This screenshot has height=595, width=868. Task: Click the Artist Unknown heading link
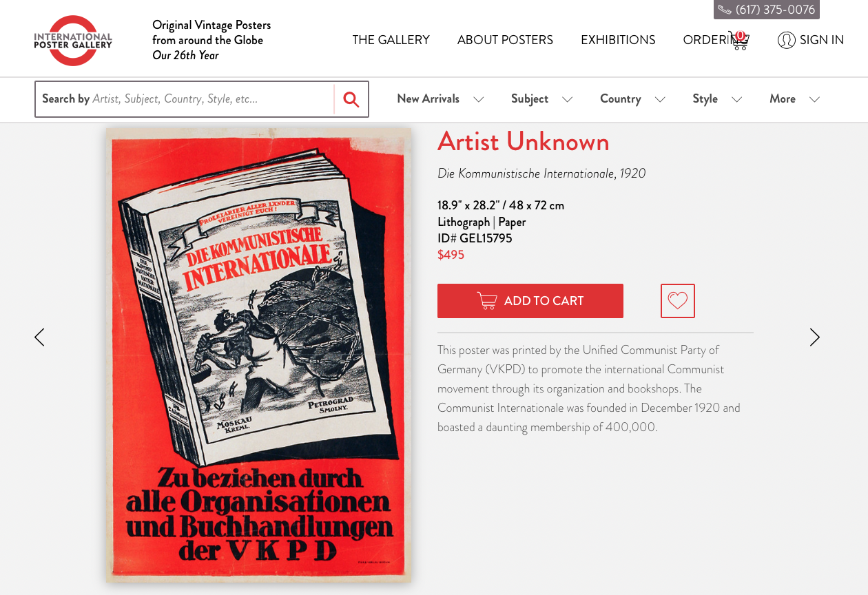(x=524, y=142)
